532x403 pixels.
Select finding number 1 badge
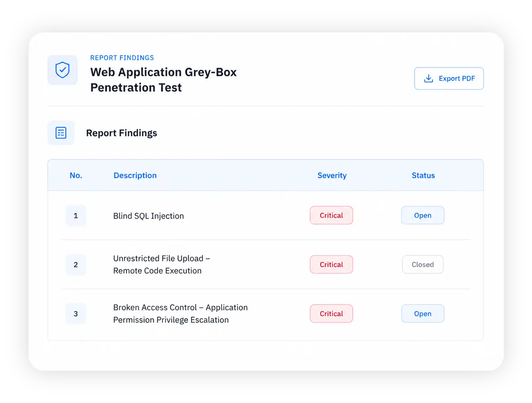point(76,216)
